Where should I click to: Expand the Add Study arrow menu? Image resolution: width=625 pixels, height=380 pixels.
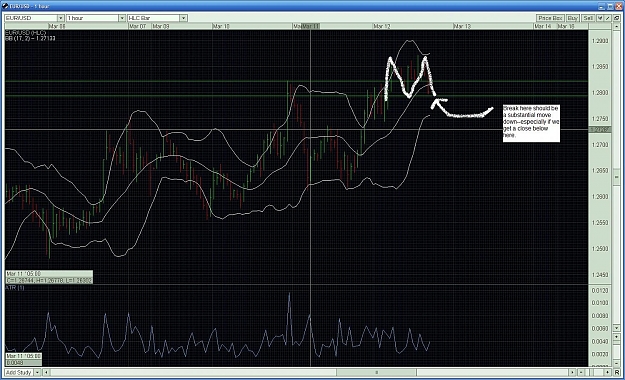(x=37, y=372)
